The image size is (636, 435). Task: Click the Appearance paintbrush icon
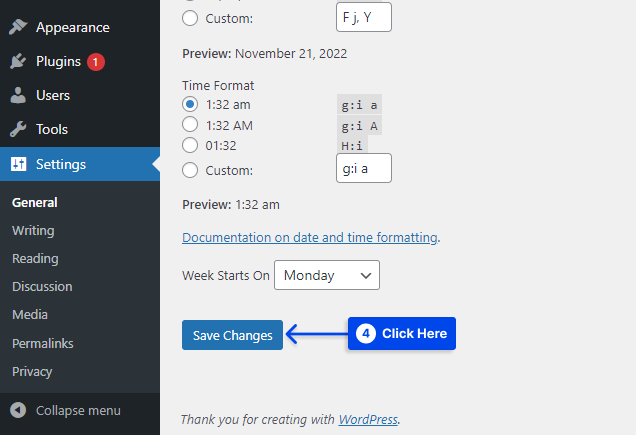click(x=18, y=27)
